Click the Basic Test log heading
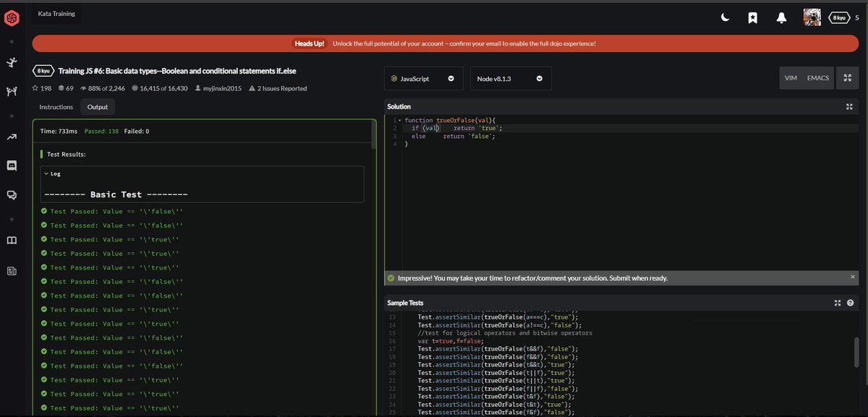 [116, 195]
